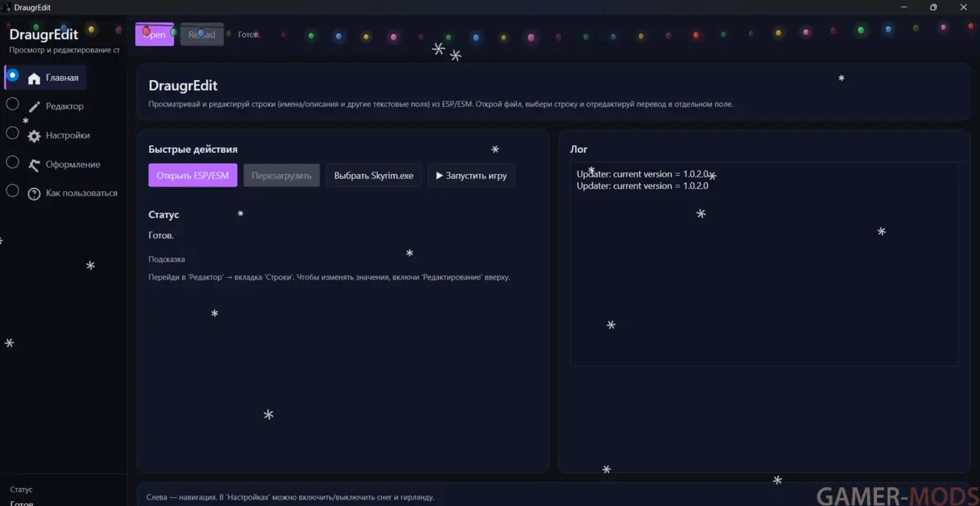This screenshot has width=980, height=506.
Task: Click the paint tool icon beside Оформление
Action: click(34, 165)
